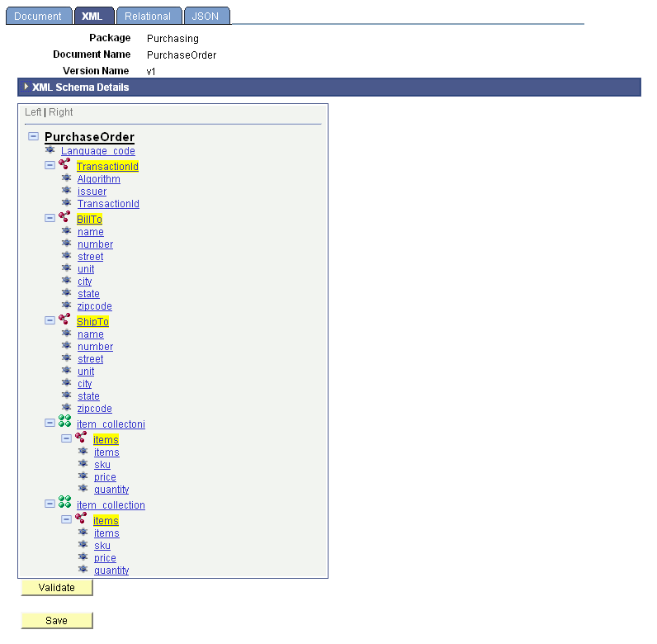Screen dimensions: 657x644
Task: Switch to the JSON tab
Action: click(x=206, y=16)
